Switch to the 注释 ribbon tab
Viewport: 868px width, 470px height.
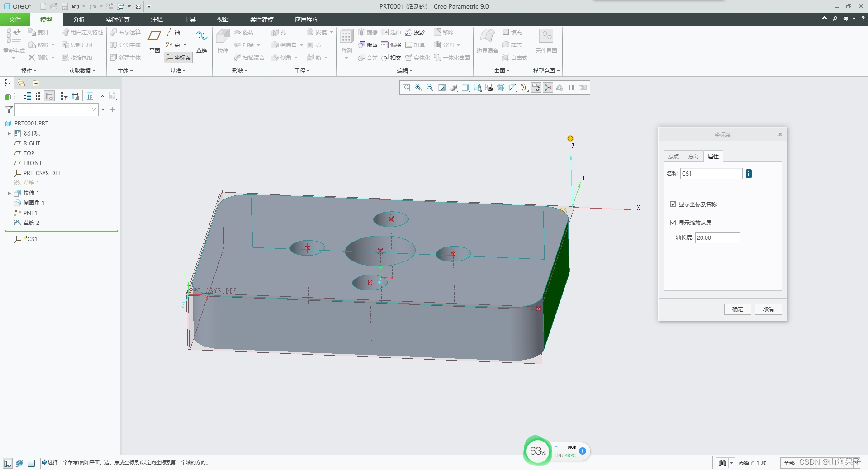(x=157, y=19)
